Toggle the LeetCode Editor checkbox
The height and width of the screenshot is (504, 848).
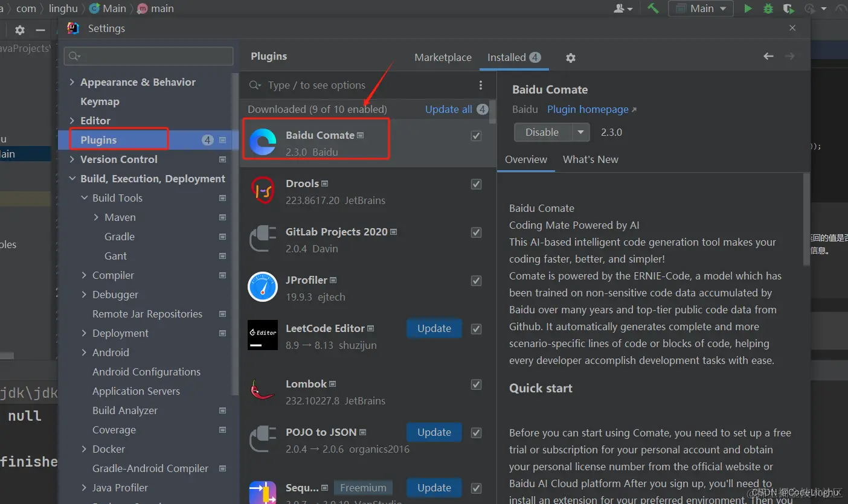[477, 329]
